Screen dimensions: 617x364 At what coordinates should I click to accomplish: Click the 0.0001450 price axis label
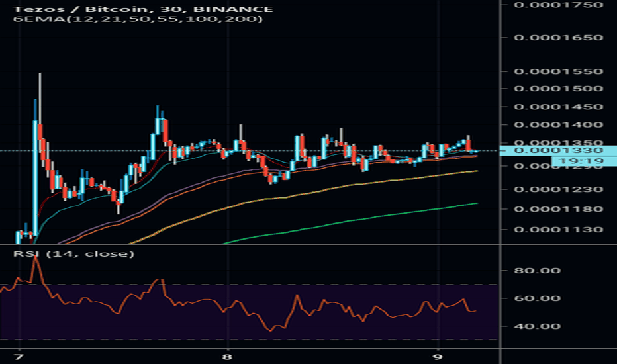point(558,107)
